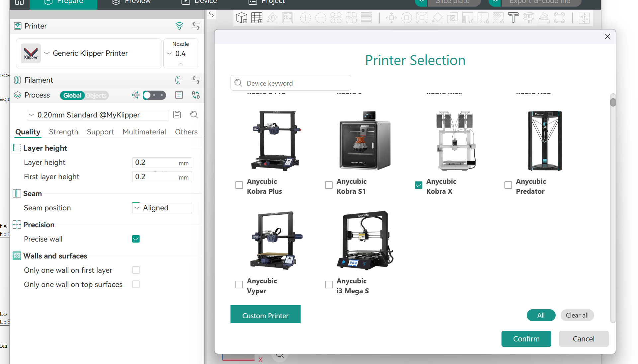Click the Custom Printer button
The height and width of the screenshot is (364, 638).
pyautogui.click(x=265, y=314)
